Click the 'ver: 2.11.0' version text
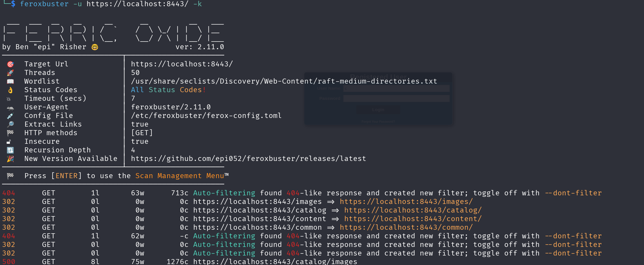Screen dimensions: 644x265 click(200, 47)
